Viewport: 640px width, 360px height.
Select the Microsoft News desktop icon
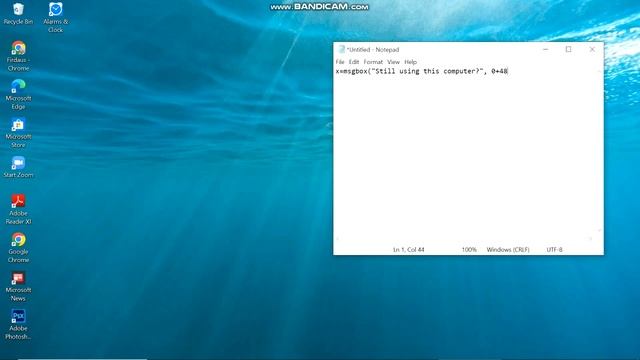(x=18, y=286)
